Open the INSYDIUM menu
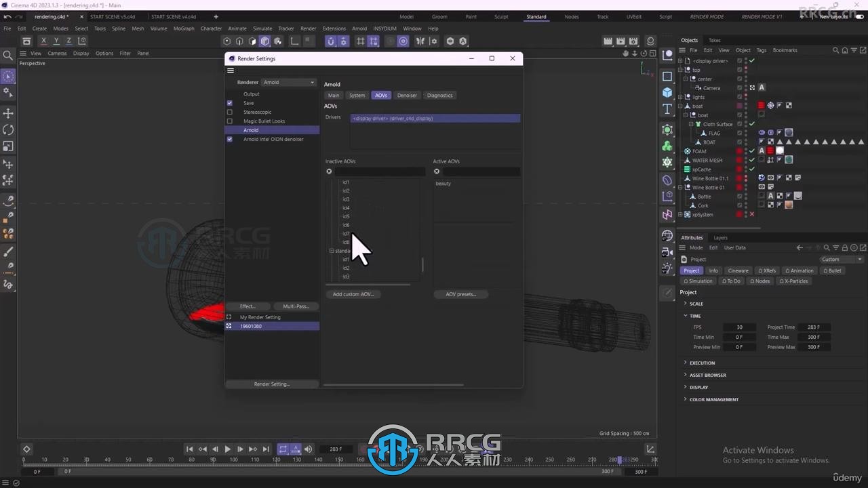This screenshot has width=868, height=488. 384,28
